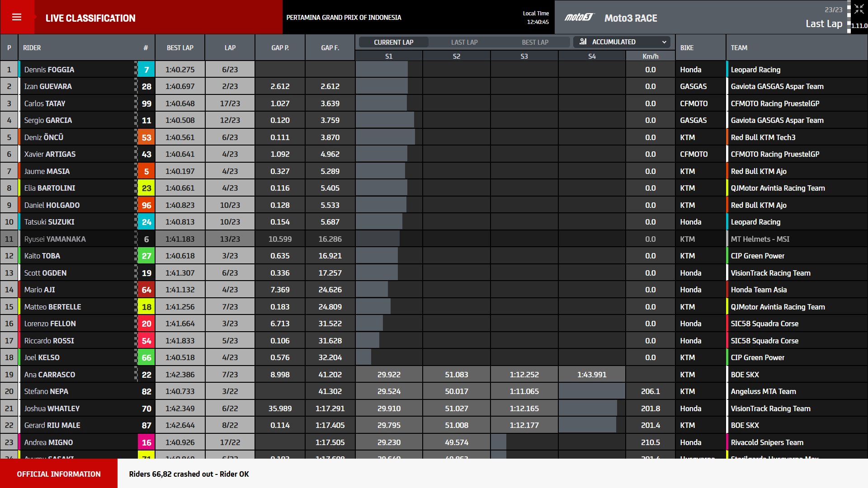Click the S1 progress bar for Foggia
The height and width of the screenshot is (488, 868).
[382, 70]
